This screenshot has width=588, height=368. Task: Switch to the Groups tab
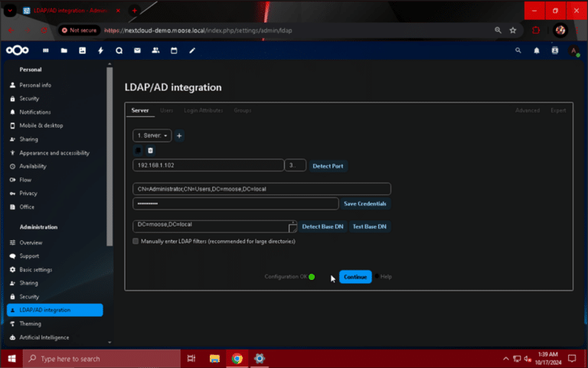[x=243, y=110]
